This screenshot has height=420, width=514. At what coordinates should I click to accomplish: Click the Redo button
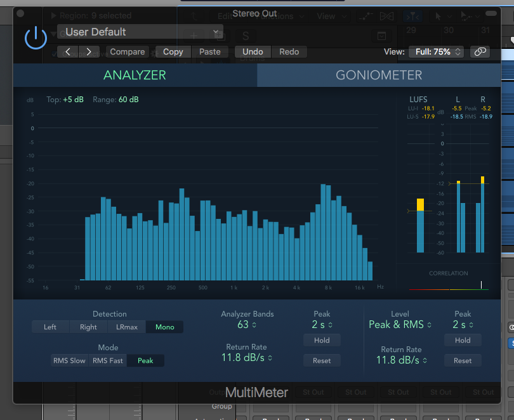pos(289,52)
